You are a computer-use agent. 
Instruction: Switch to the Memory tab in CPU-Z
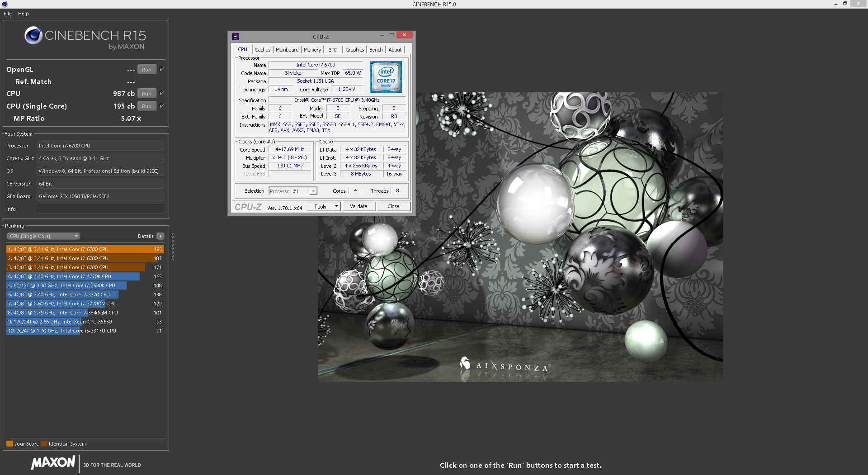click(312, 50)
